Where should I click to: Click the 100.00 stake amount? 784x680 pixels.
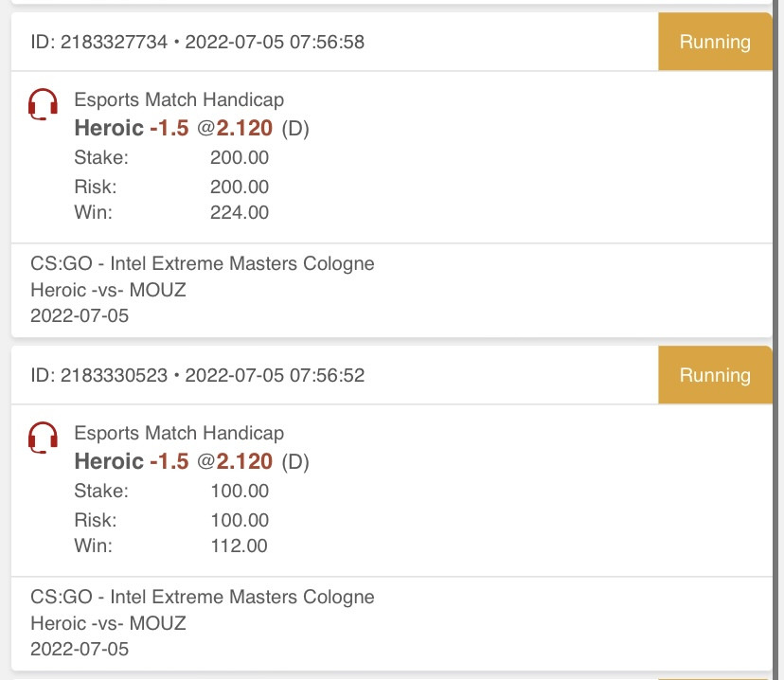point(240,491)
